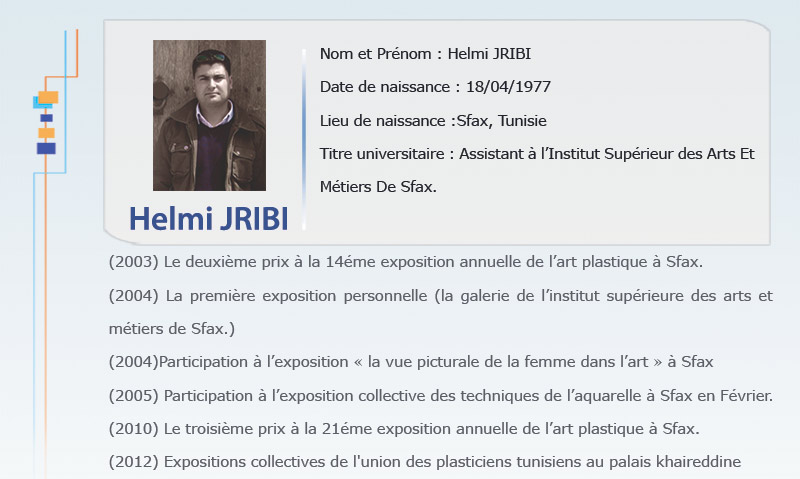Click the lower small orange square decoration
This screenshot has height=479, width=800.
point(46,132)
